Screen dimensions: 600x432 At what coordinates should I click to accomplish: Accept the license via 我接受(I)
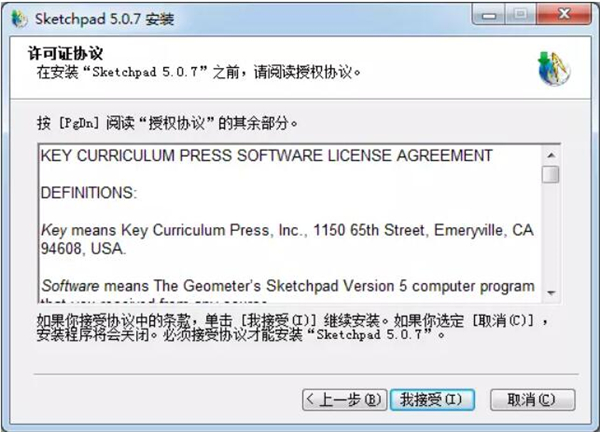432,400
